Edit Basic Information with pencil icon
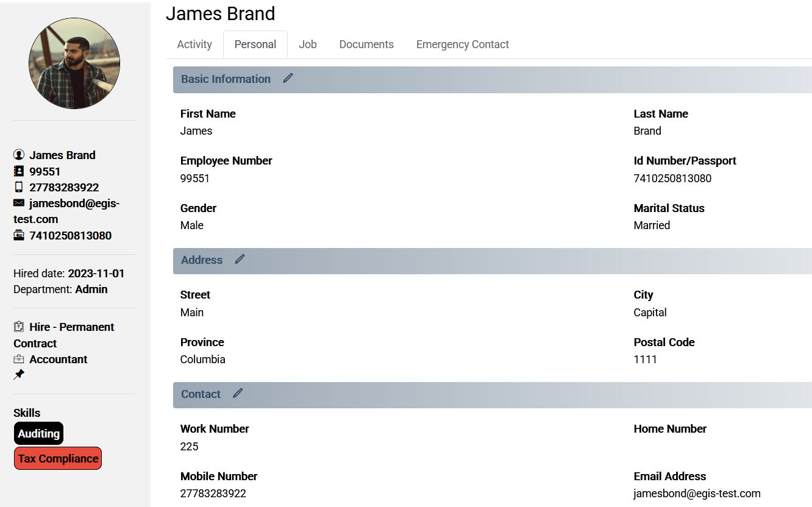The image size is (812, 507). coord(288,78)
